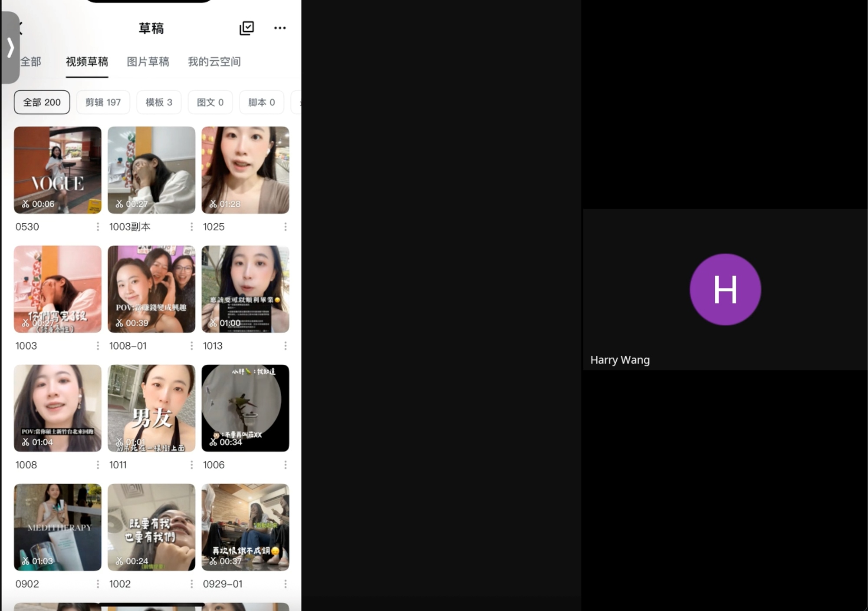Image resolution: width=868 pixels, height=611 pixels.
Task: Select the 全部 200 filter chip
Action: coord(42,102)
